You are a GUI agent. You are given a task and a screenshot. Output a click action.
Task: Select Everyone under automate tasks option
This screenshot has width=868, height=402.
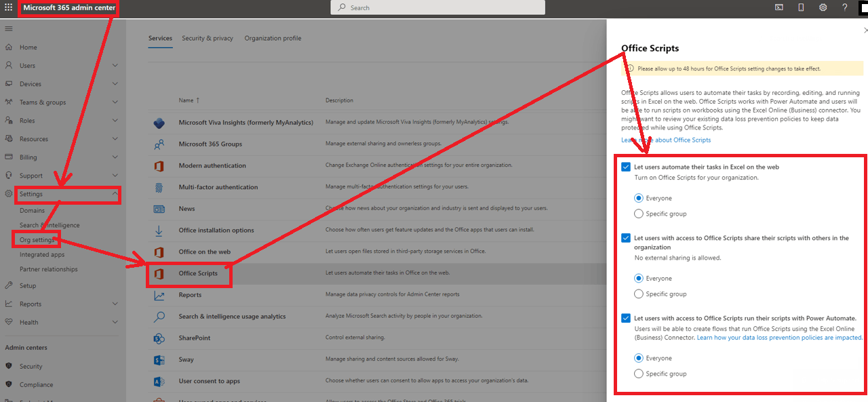(x=638, y=198)
